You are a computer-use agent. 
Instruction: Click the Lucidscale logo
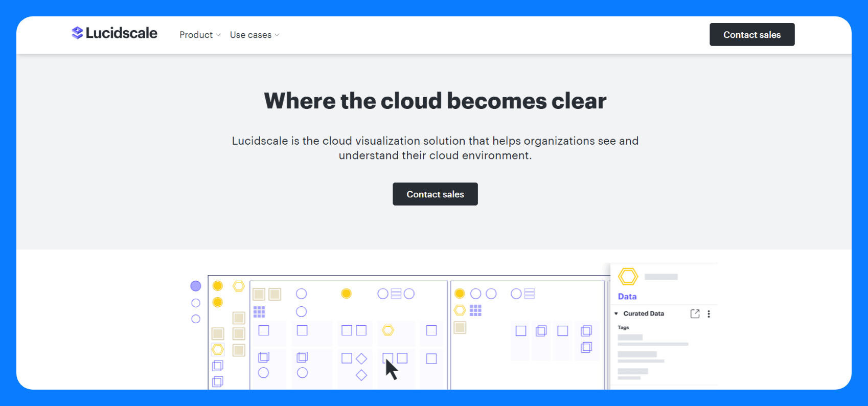coord(115,33)
